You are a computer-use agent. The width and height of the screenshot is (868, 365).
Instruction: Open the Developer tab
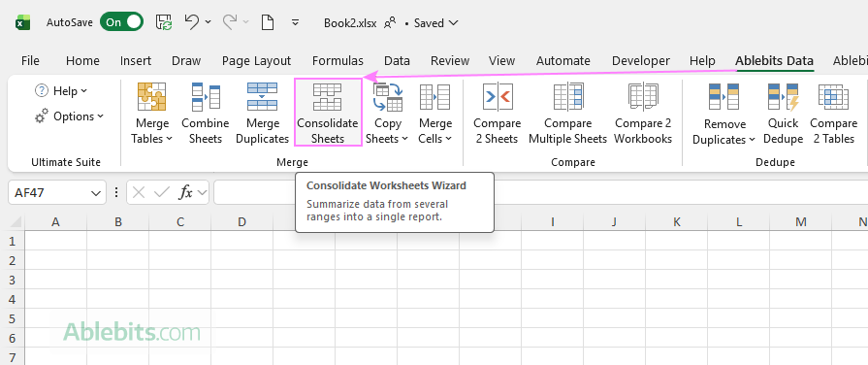pyautogui.click(x=640, y=61)
